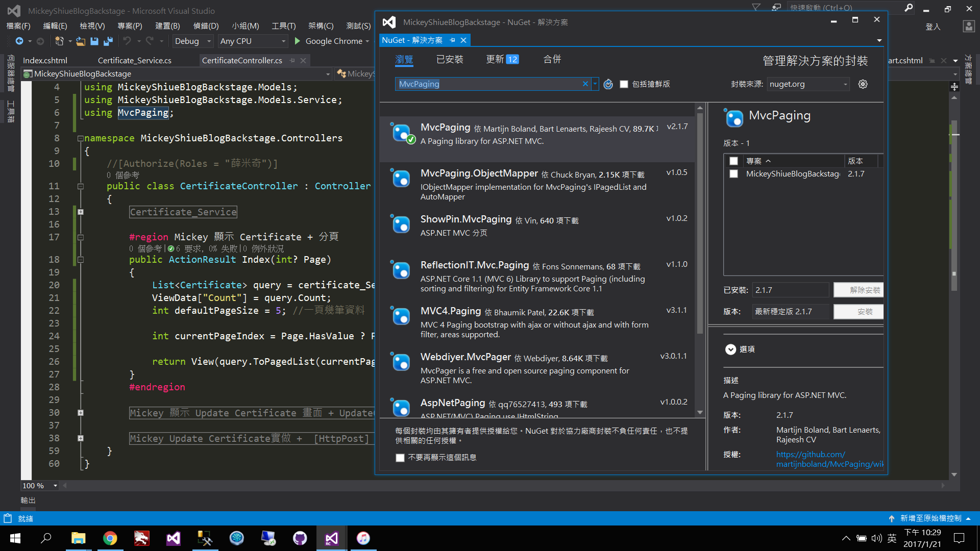This screenshot has height=551, width=980.
Task: Select the Webdiyer.MvcPager package
Action: (537, 368)
